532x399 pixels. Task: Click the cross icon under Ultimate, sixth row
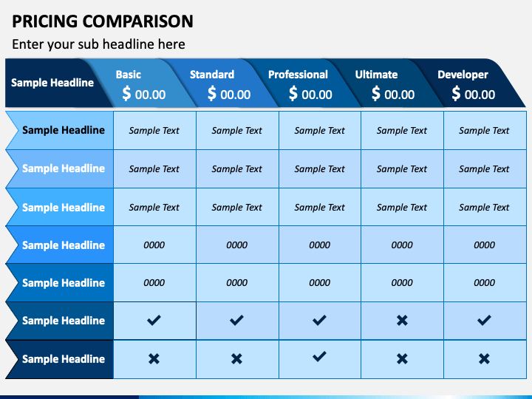click(402, 320)
